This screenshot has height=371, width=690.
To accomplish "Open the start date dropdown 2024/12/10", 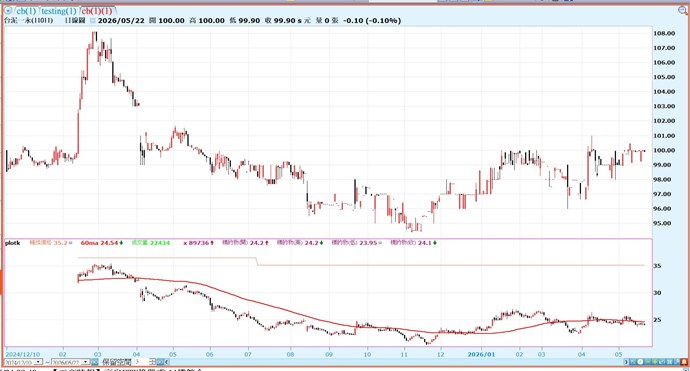I will [x=39, y=362].
